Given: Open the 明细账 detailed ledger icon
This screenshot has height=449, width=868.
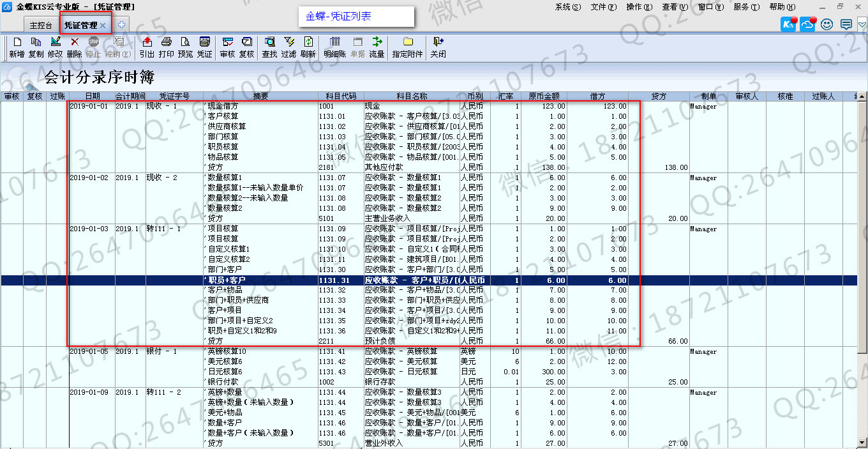Looking at the screenshot, I should [334, 42].
